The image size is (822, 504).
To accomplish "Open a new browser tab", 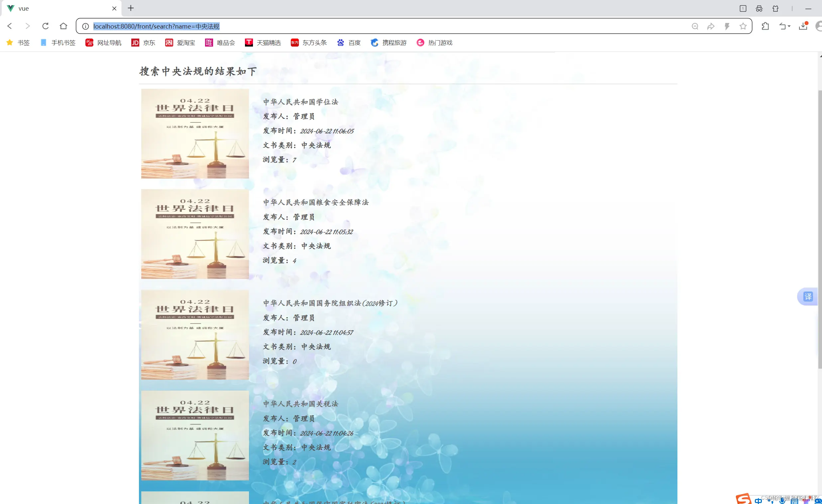I will click(131, 8).
